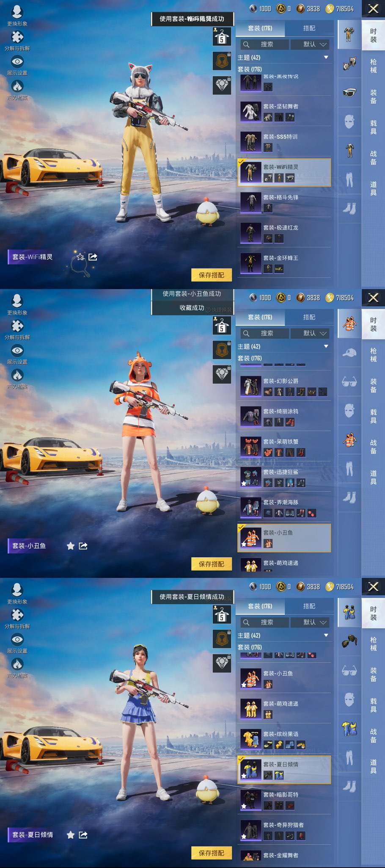
Task: Select outfit 套装-奇异狩猎者
Action: [284, 831]
